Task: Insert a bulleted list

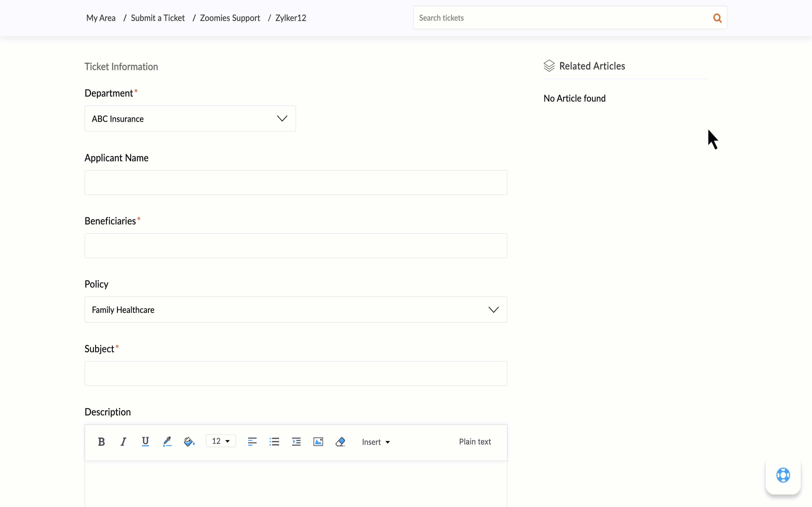Action: click(x=274, y=442)
